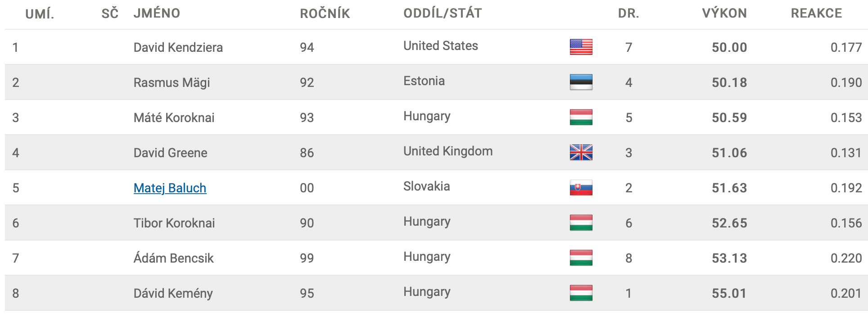Select the JMÉNO column header
Image resolution: width=868 pixels, height=318 pixels.
coord(157,13)
